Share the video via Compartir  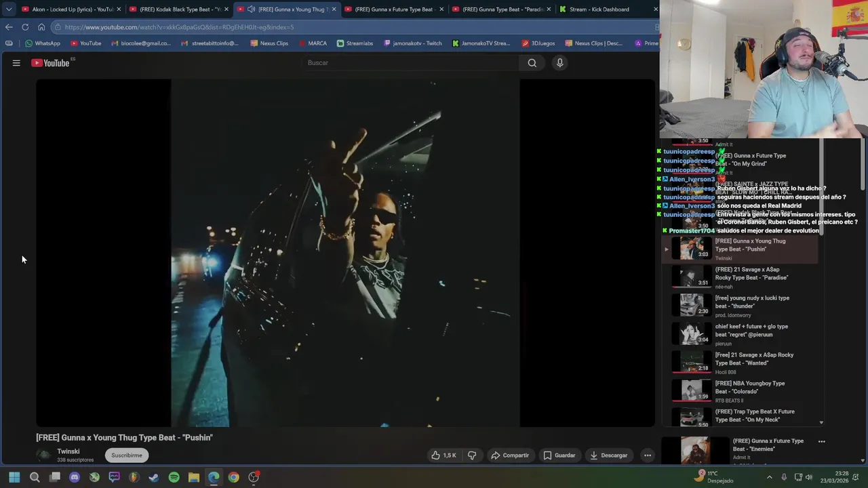point(510,455)
